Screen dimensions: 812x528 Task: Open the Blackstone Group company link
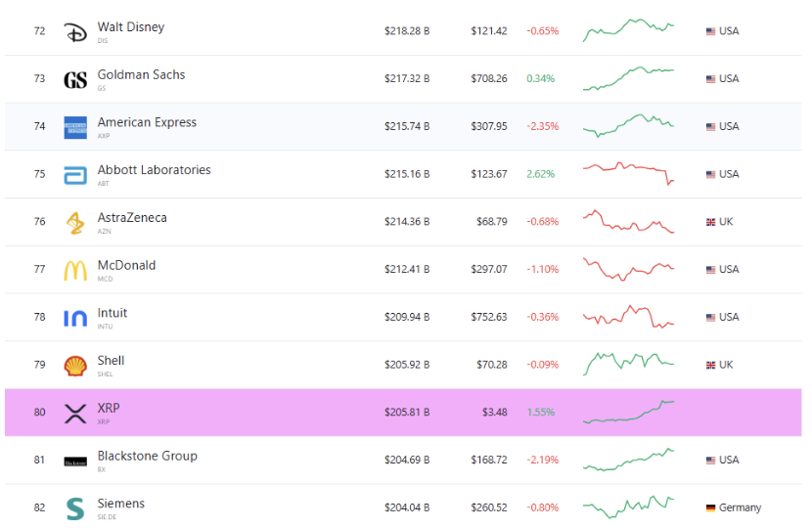pyautogui.click(x=147, y=456)
